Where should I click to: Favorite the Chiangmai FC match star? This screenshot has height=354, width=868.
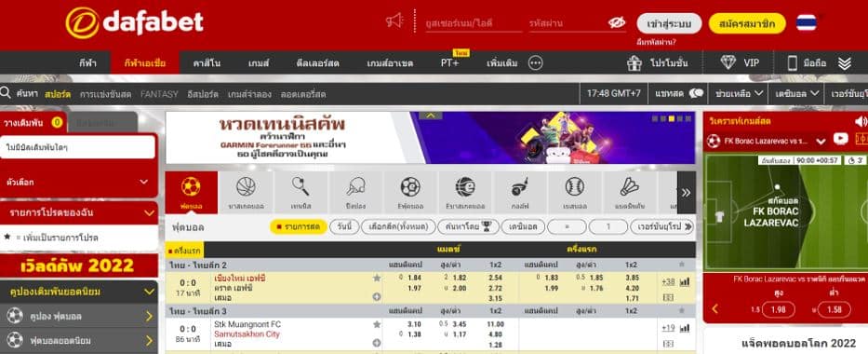(377, 278)
